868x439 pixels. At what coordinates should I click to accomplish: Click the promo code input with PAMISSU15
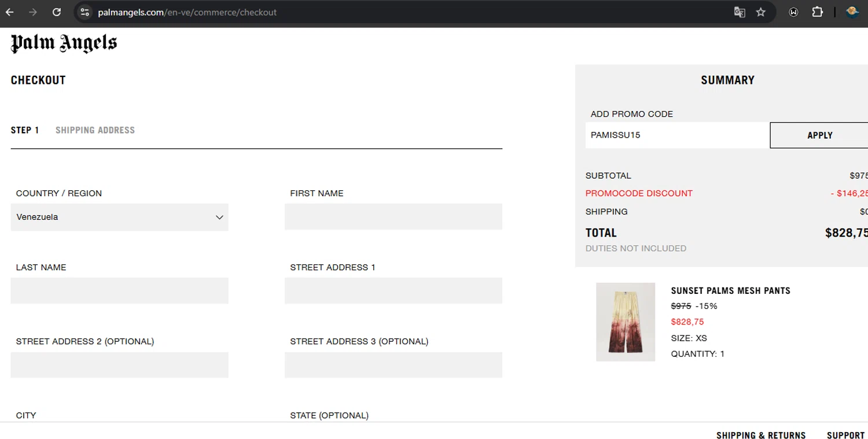677,135
